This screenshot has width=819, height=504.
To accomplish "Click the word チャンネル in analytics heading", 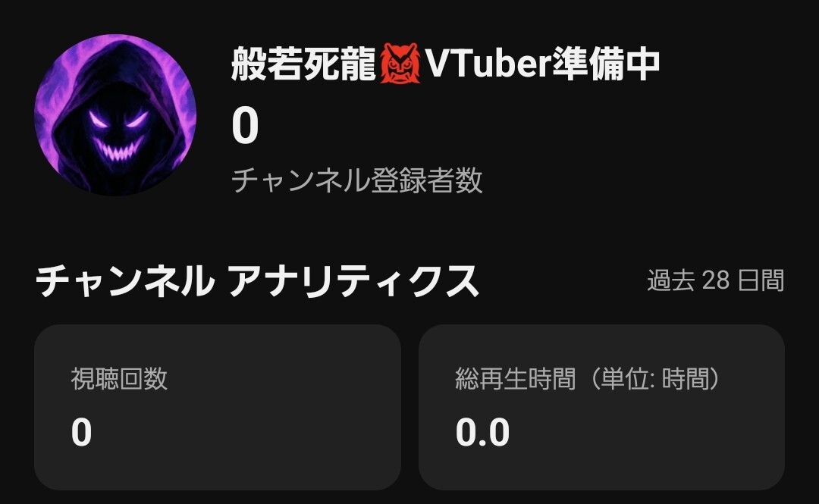I will click(x=125, y=281).
